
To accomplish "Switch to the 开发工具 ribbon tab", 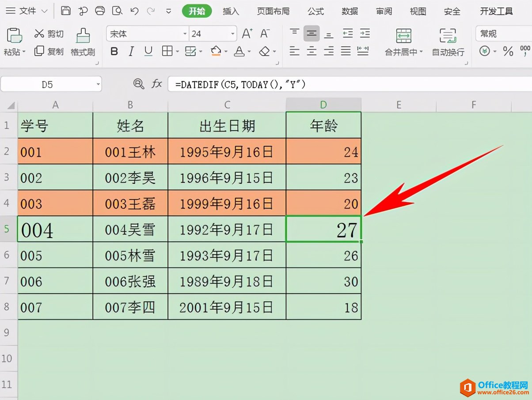I will 496,11.
